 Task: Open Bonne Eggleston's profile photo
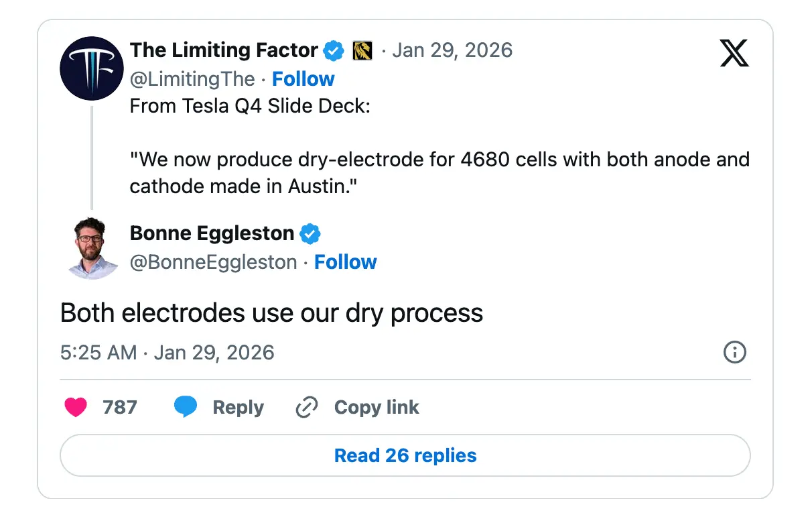pos(92,247)
